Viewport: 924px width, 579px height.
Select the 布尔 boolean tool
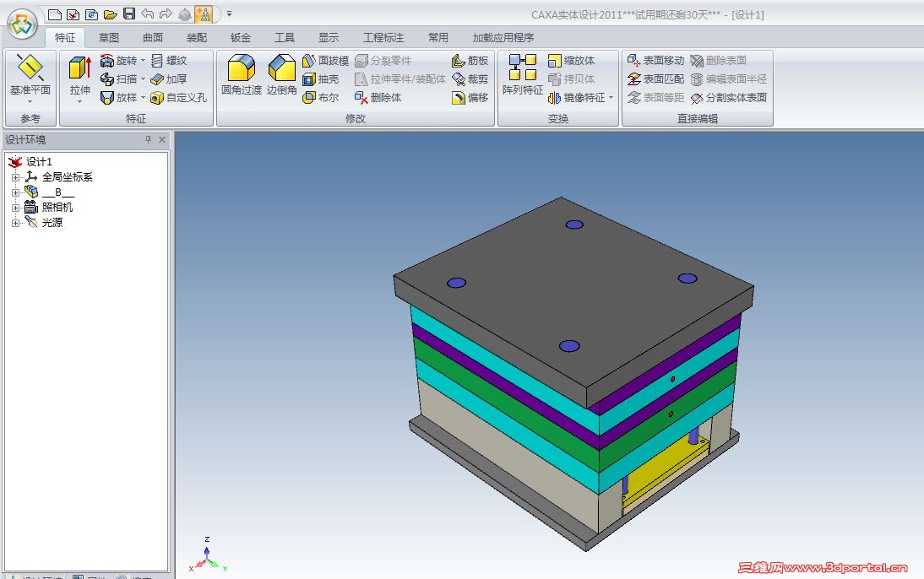[321, 98]
